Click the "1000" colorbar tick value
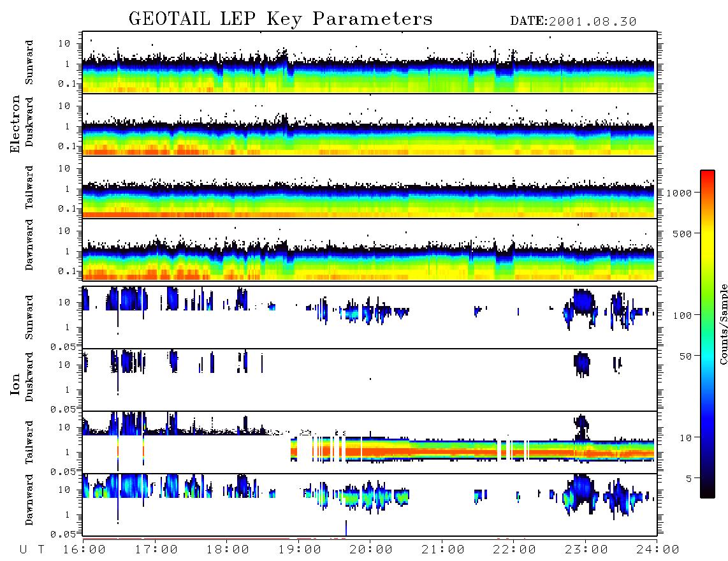 [679, 193]
